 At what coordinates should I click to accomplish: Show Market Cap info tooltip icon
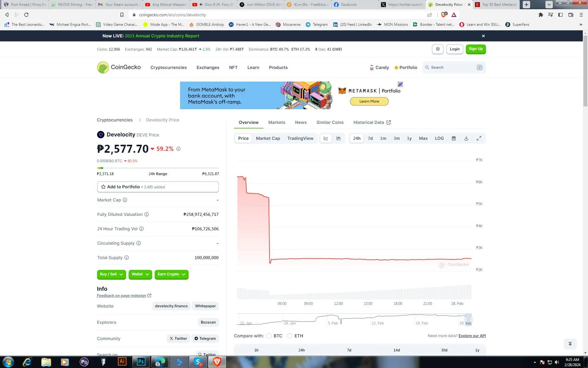click(125, 200)
